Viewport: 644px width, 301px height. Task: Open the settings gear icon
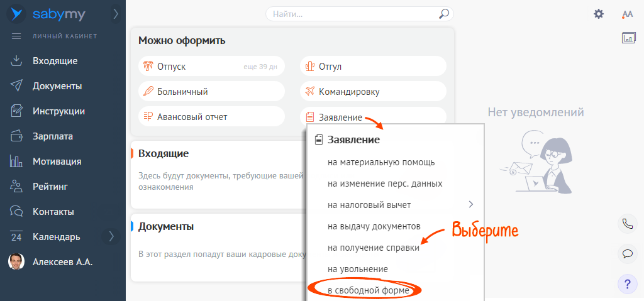(x=599, y=14)
